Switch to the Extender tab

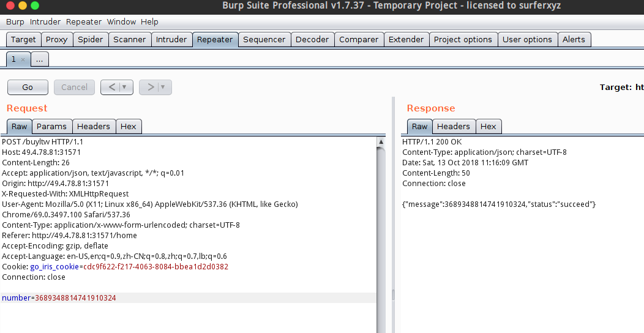pyautogui.click(x=406, y=39)
